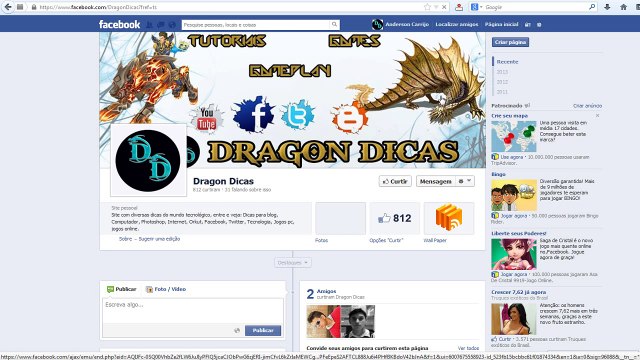The width and height of the screenshot is (640, 360).
Task: Jump to 2013 in timeline navigator
Action: click(502, 72)
